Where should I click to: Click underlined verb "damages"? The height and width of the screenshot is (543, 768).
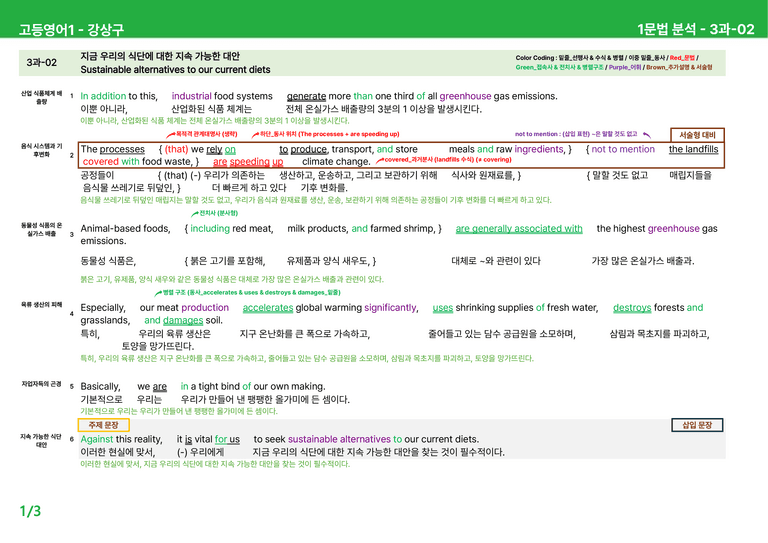[x=183, y=320]
